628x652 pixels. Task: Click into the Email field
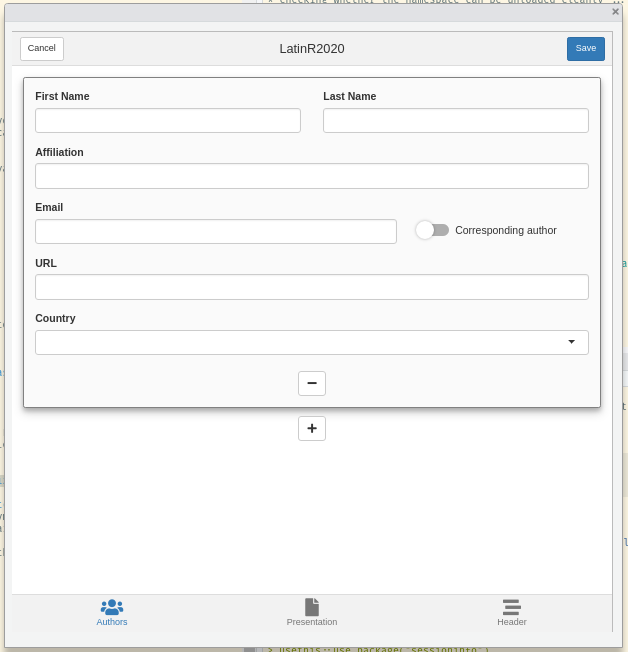tap(216, 231)
